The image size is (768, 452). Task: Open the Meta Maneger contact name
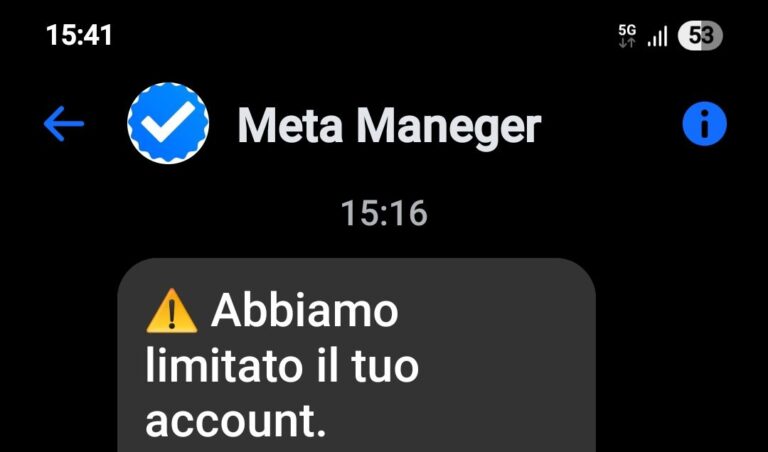389,126
